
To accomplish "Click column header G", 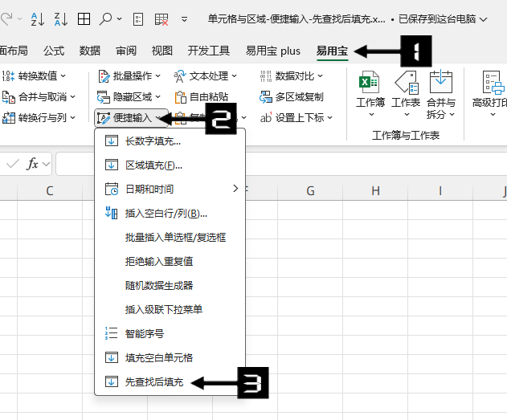I will pyautogui.click(x=310, y=191).
